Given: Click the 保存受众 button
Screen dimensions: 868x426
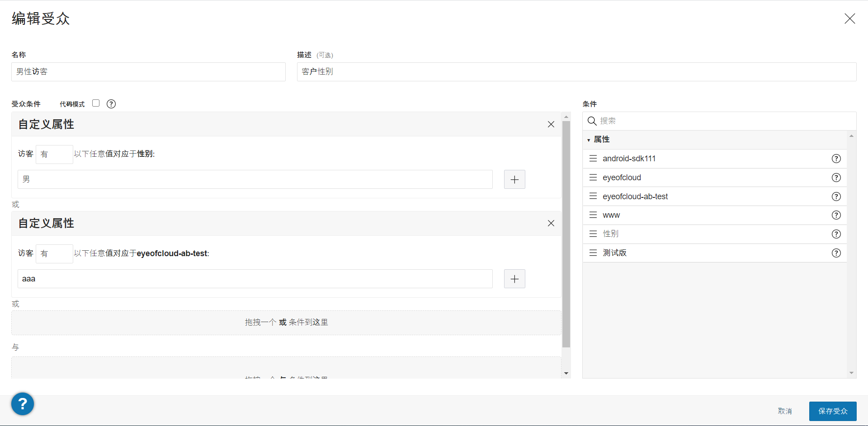Looking at the screenshot, I should tap(833, 411).
